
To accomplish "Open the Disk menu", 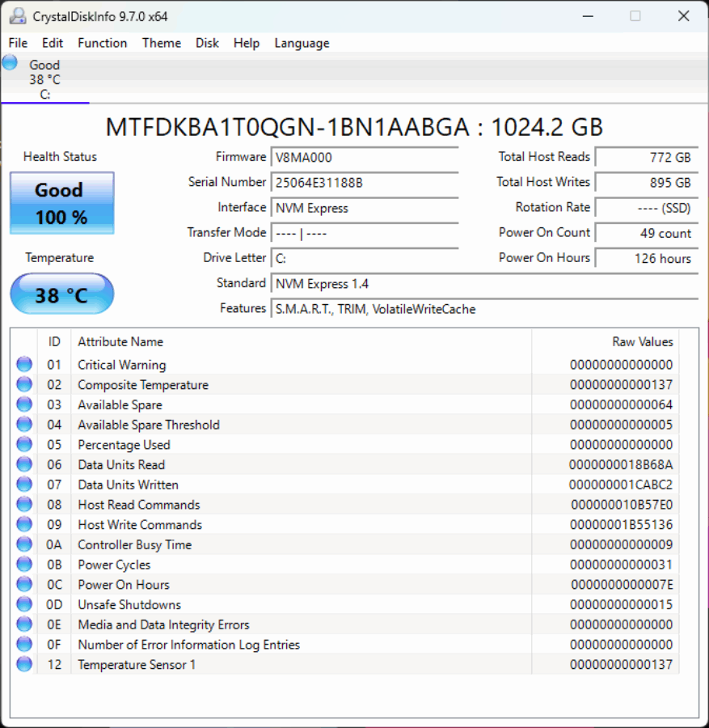I will tap(207, 43).
